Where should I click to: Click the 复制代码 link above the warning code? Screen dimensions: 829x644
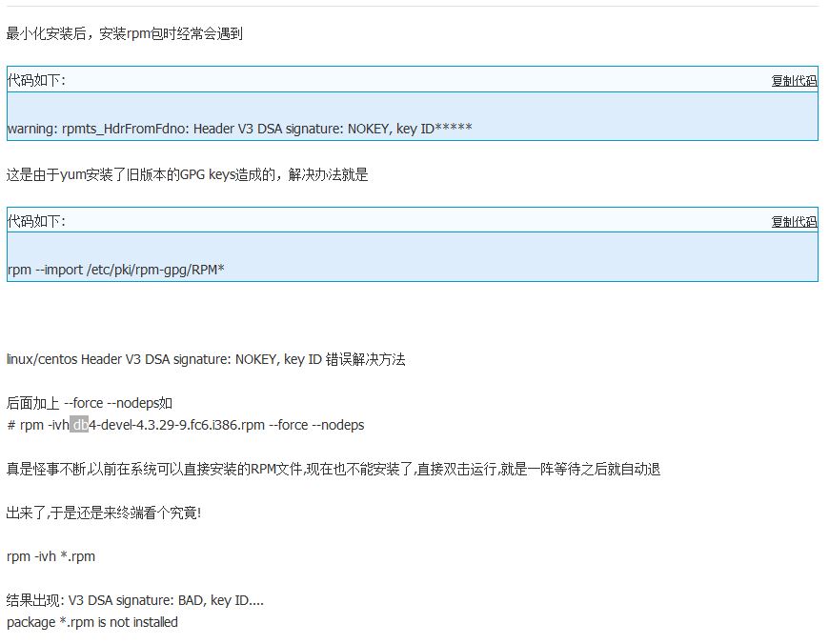pyautogui.click(x=794, y=81)
